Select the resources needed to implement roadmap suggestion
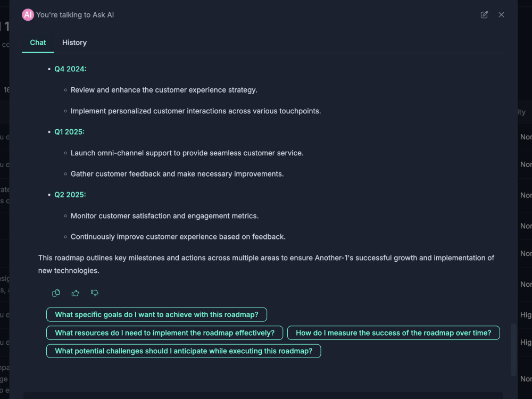Image resolution: width=532 pixels, height=399 pixels. pos(164,333)
